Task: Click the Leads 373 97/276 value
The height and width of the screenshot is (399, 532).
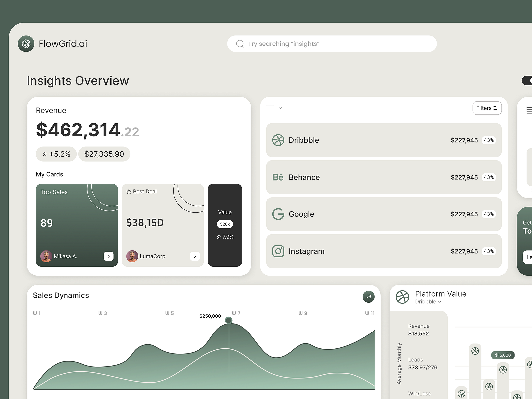Action: [423, 367]
